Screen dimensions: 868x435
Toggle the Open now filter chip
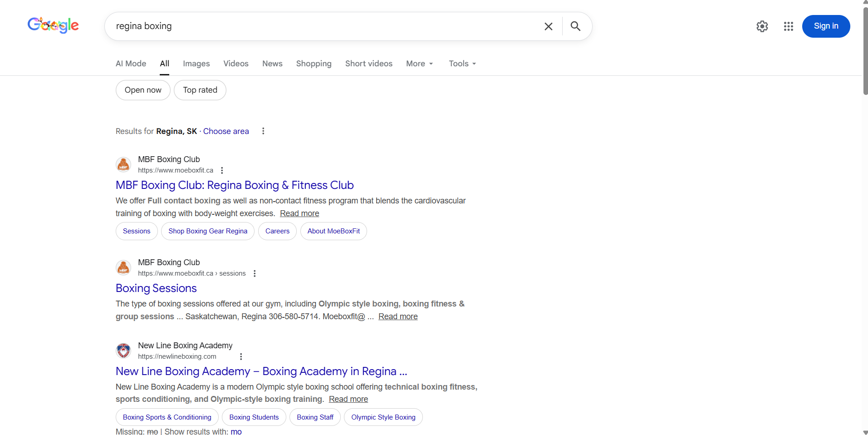tap(143, 90)
